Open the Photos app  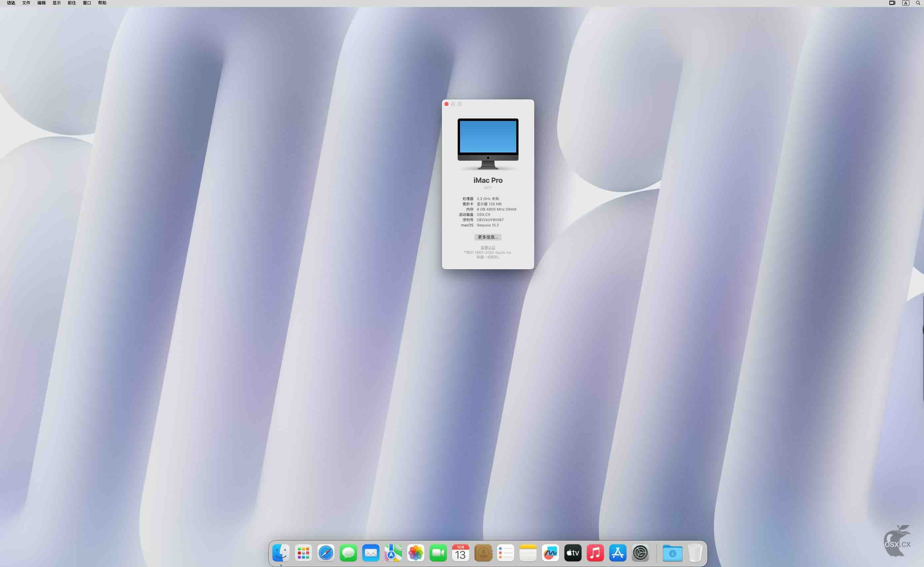(416, 553)
